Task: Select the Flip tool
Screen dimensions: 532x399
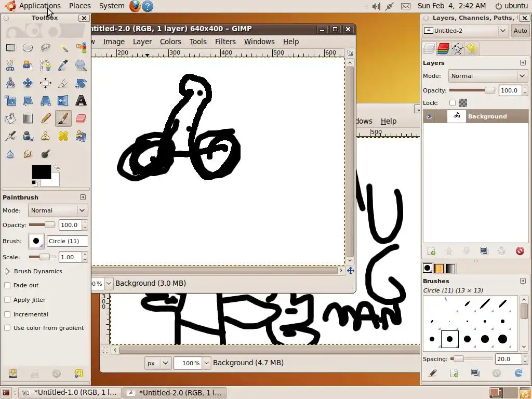Action: pos(63,100)
